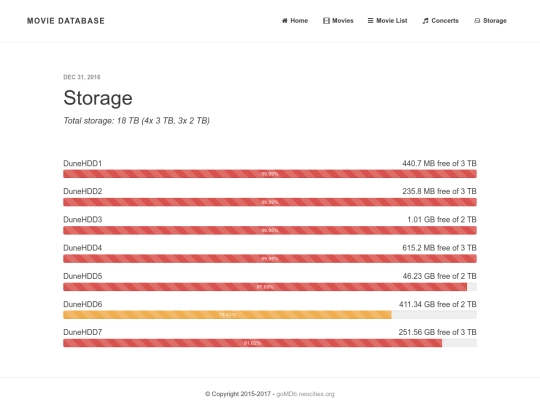Click the 235.8 MB free of 3 TB text
The width and height of the screenshot is (540, 405).
439,191
